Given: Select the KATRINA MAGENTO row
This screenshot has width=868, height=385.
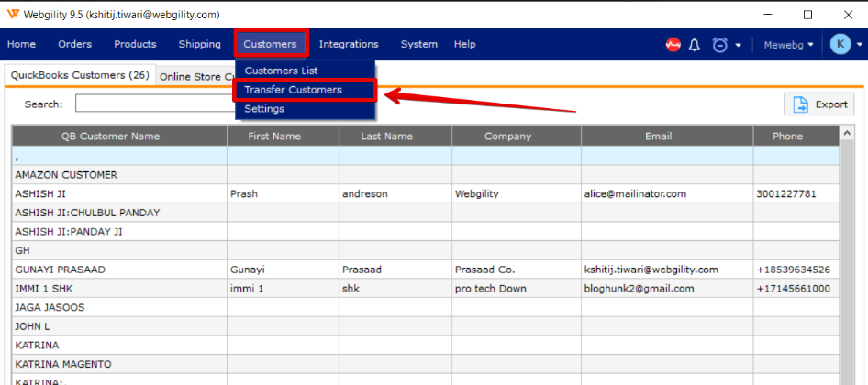Looking at the screenshot, I should click(426, 364).
